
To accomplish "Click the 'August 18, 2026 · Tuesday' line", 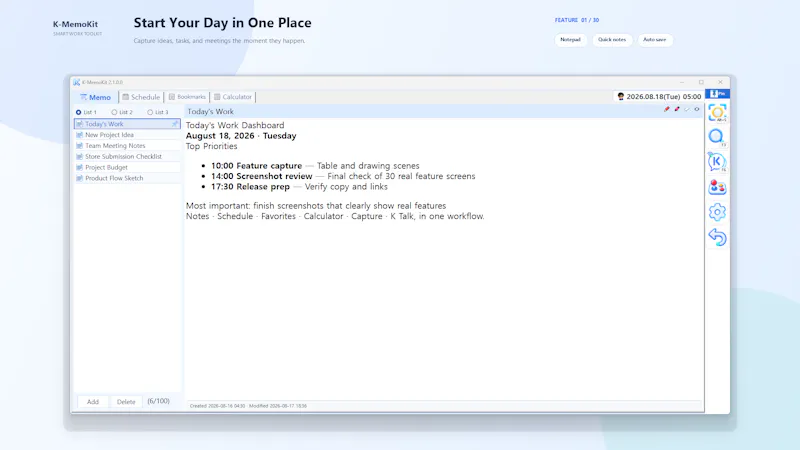I will (241, 136).
